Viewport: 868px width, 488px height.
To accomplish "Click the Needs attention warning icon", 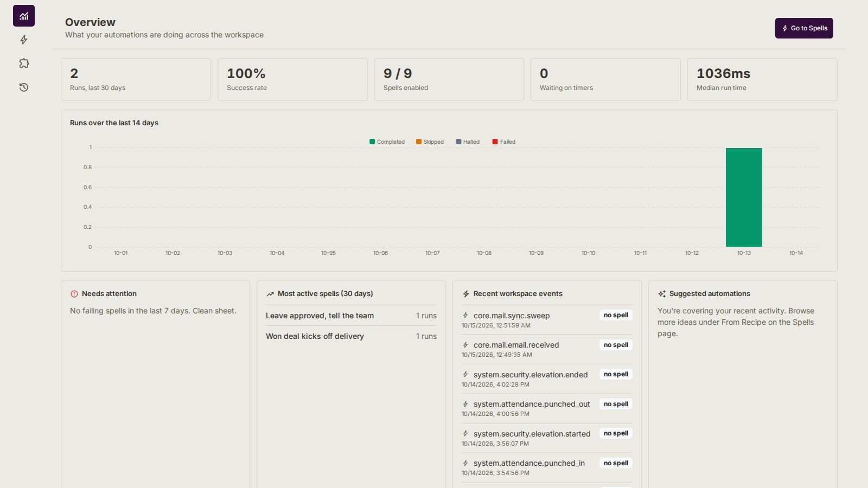I will [74, 294].
